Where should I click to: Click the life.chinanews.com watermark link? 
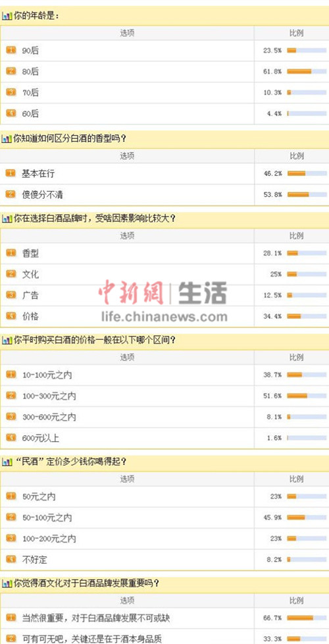click(164, 317)
